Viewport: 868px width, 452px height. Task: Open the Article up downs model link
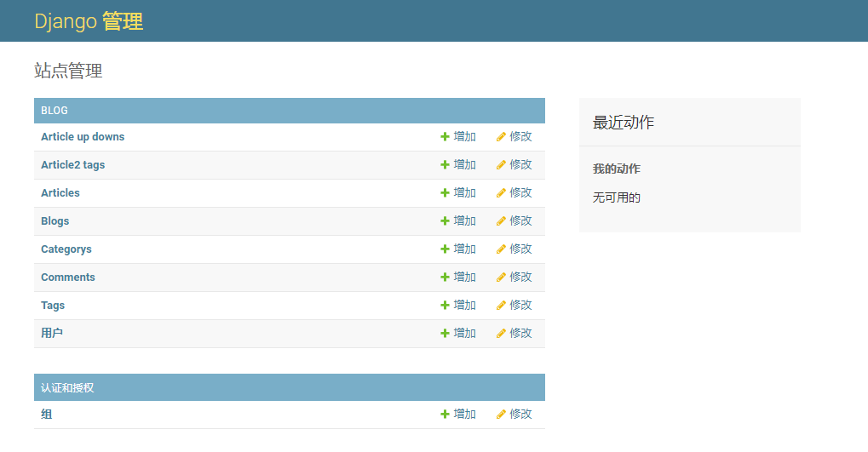pos(83,137)
